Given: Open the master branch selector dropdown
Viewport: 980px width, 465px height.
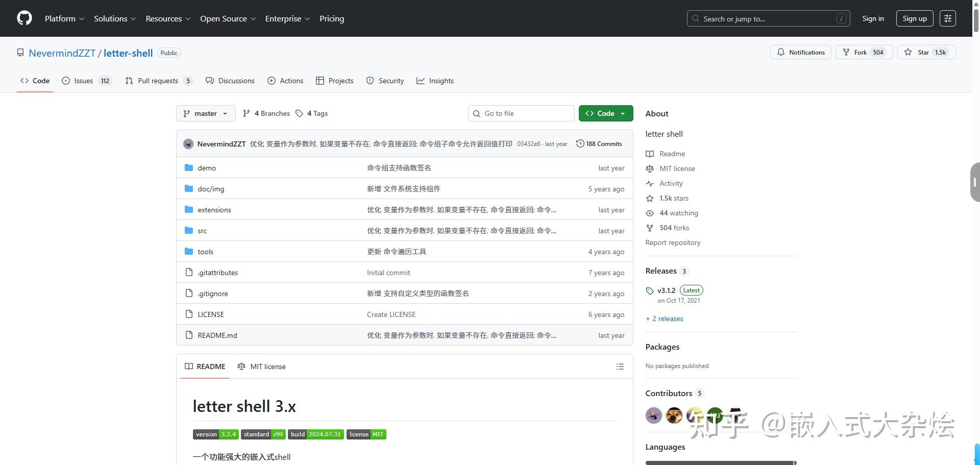Looking at the screenshot, I should [206, 113].
